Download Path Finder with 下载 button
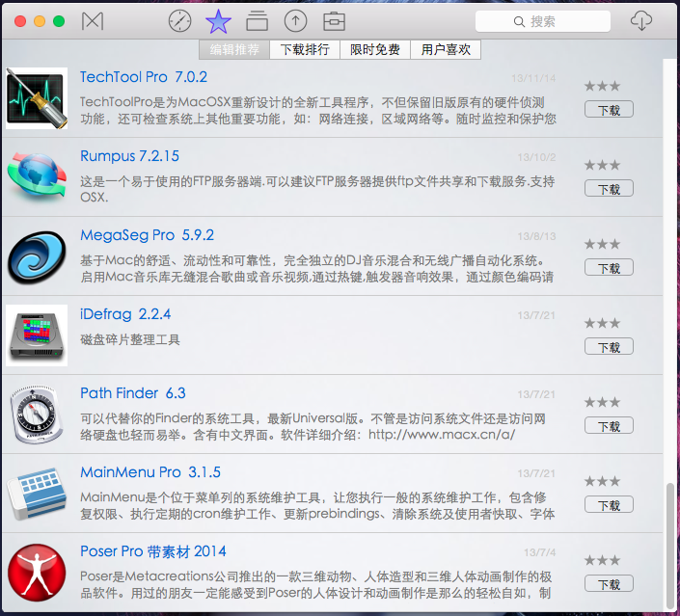This screenshot has width=680, height=616. [x=609, y=426]
